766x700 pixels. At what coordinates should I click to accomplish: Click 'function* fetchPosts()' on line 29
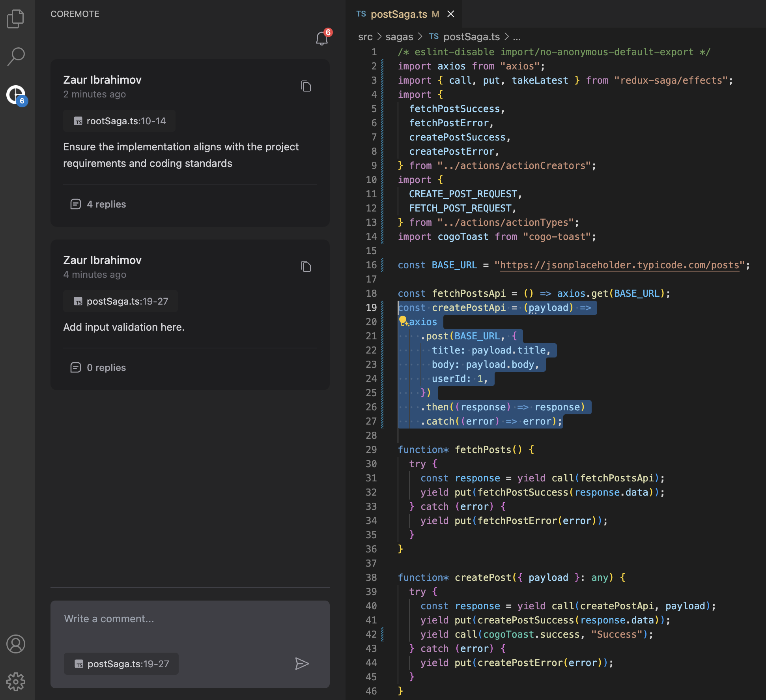click(x=460, y=450)
